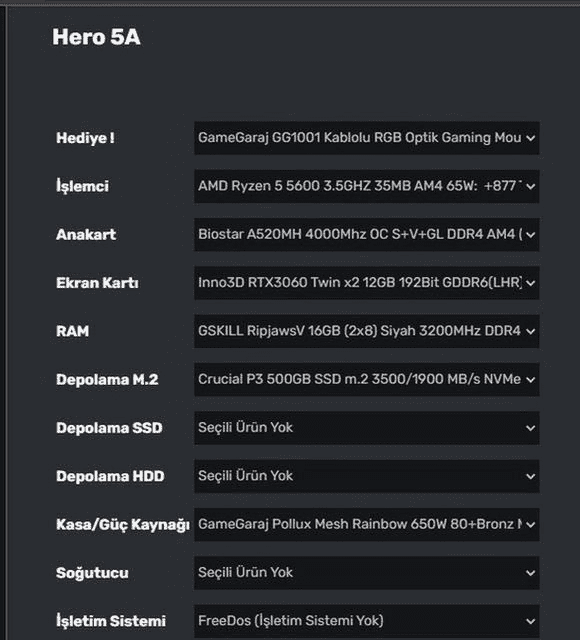
Task: Click the Depolama HDD label
Action: tap(110, 476)
